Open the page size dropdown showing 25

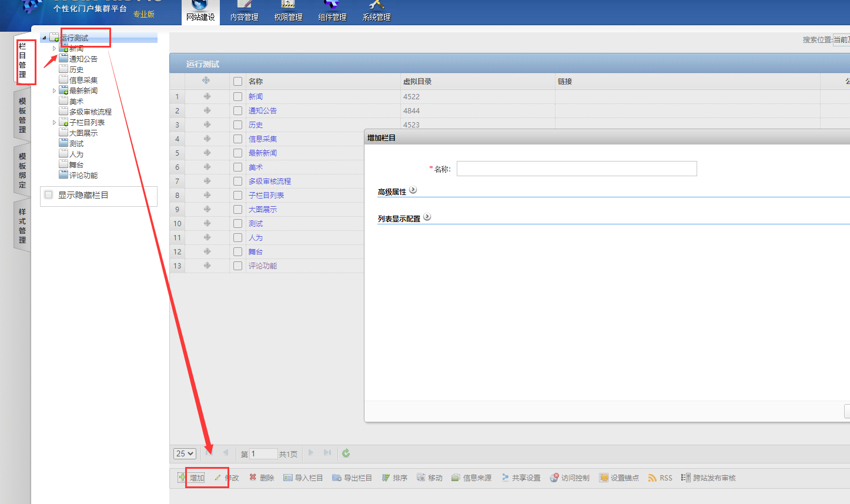click(x=185, y=453)
